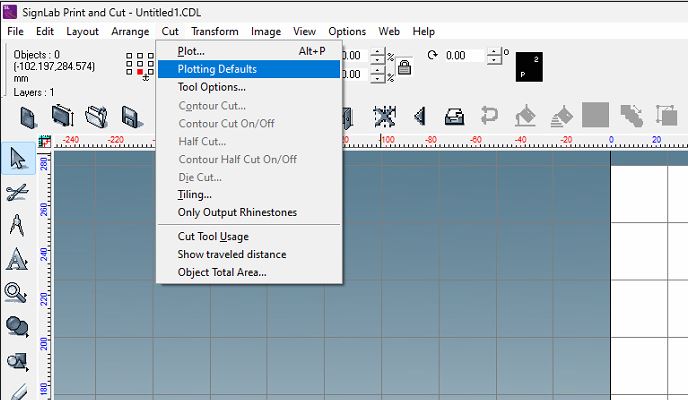Screen dimensions: 688x400
Task: Click the resize object frame icon
Action: click(666, 115)
